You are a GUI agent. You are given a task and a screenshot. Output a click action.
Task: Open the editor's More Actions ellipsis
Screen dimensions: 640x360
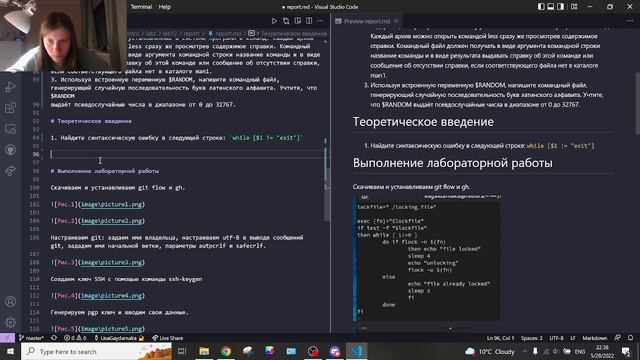click(x=320, y=21)
